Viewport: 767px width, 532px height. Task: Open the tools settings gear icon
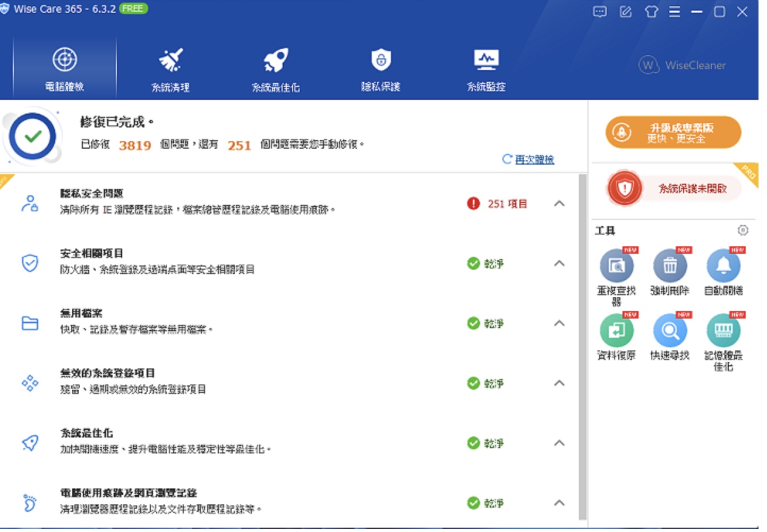pos(743,230)
